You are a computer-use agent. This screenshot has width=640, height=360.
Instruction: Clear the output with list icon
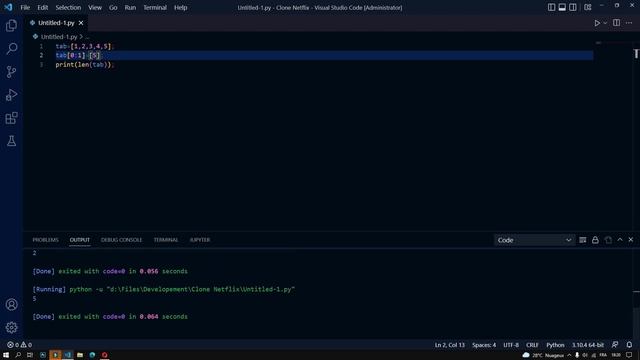582,240
